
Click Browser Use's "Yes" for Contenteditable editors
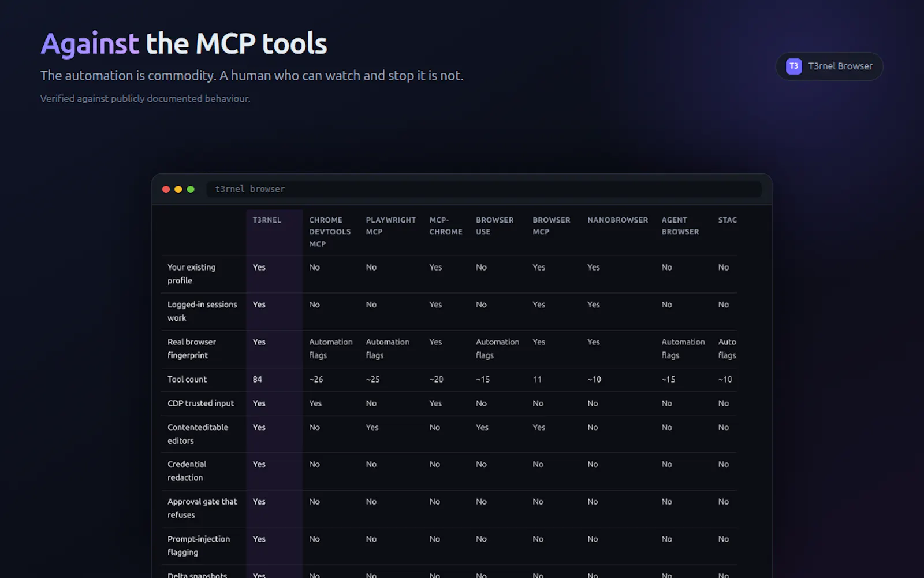[482, 428]
